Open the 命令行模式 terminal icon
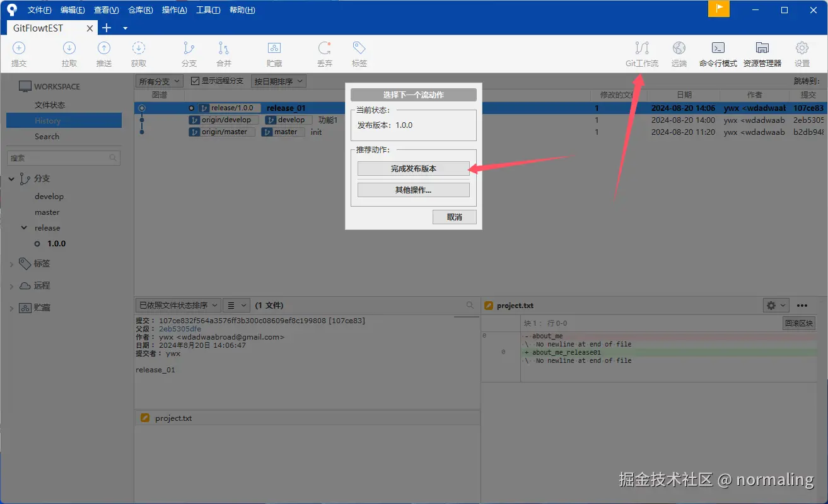This screenshot has width=828, height=504. click(718, 49)
